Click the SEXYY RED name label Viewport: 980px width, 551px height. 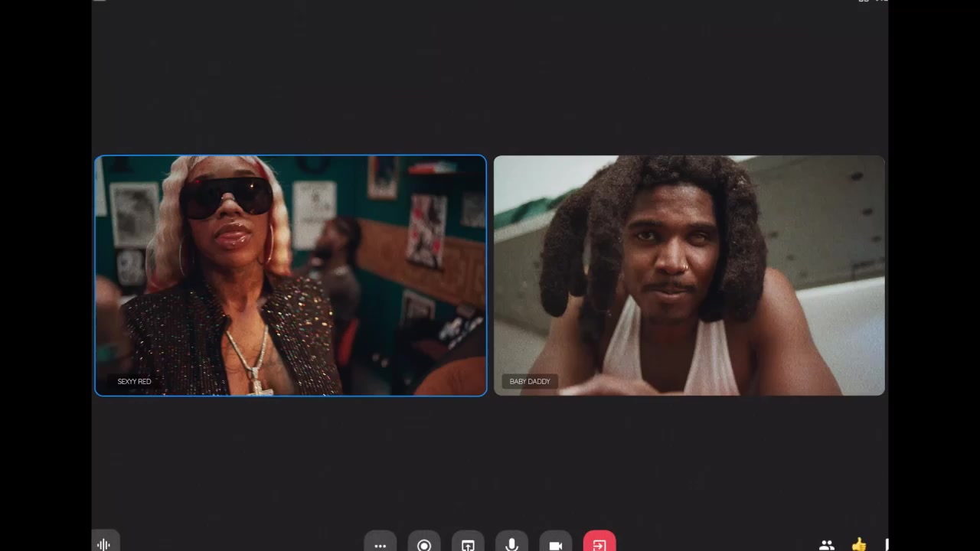click(x=134, y=381)
